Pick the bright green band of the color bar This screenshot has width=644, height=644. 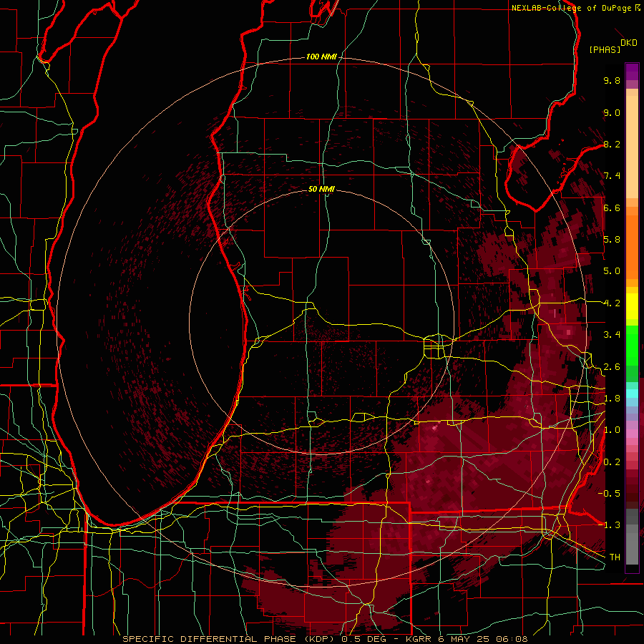click(x=632, y=346)
